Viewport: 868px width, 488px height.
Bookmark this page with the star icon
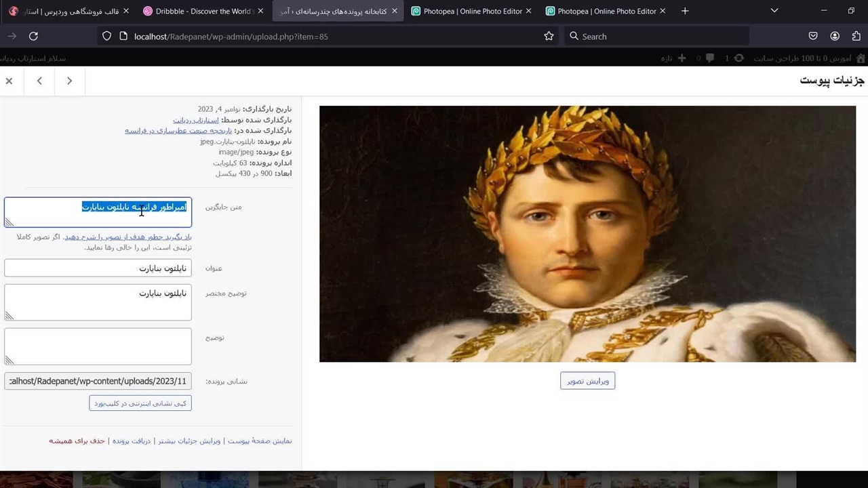[549, 36]
